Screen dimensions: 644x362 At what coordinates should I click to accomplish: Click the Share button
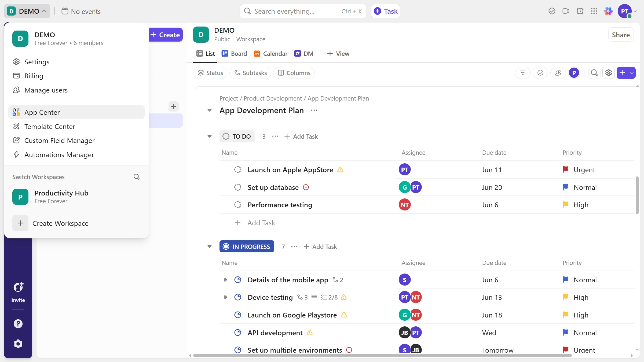(621, 35)
